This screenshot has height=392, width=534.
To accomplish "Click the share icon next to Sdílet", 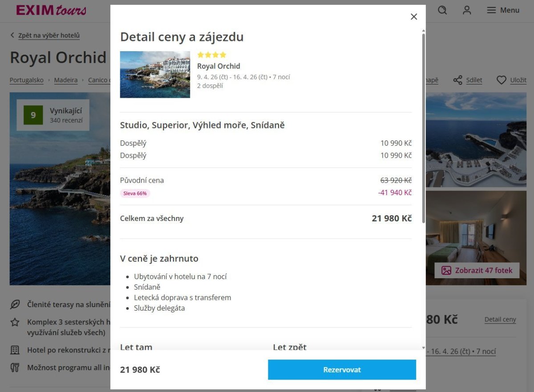I will [x=457, y=80].
